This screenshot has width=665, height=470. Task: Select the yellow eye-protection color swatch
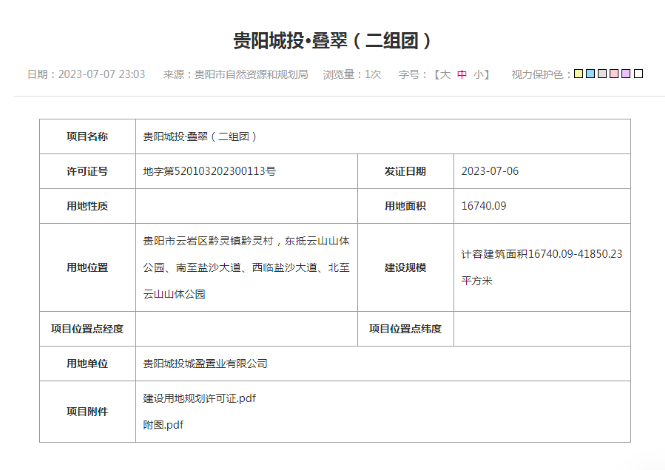(578, 74)
